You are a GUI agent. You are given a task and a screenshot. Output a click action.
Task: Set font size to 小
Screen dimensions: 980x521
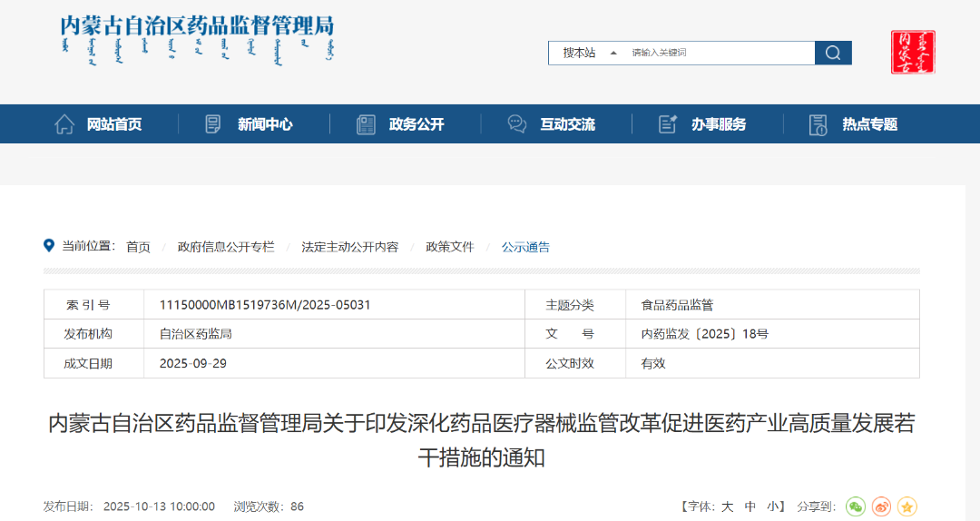[773, 506]
